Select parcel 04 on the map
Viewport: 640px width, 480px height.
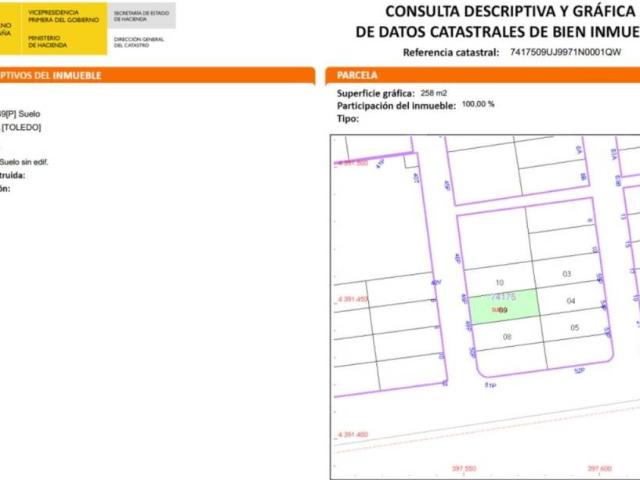(x=571, y=301)
